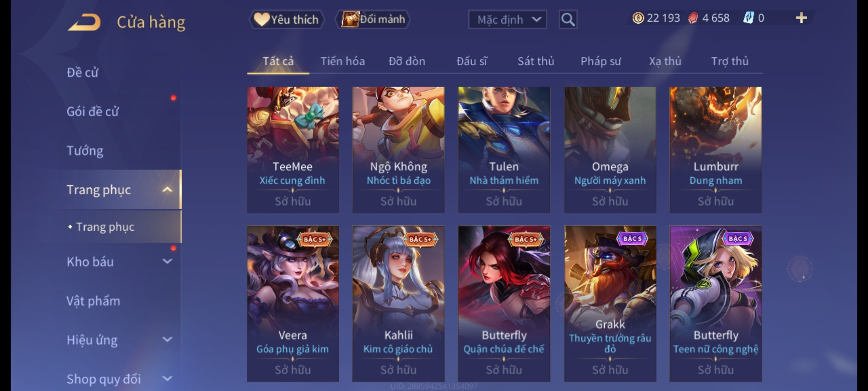Tap the golden back arrow icon
The height and width of the screenshot is (391, 868).
pyautogui.click(x=84, y=22)
